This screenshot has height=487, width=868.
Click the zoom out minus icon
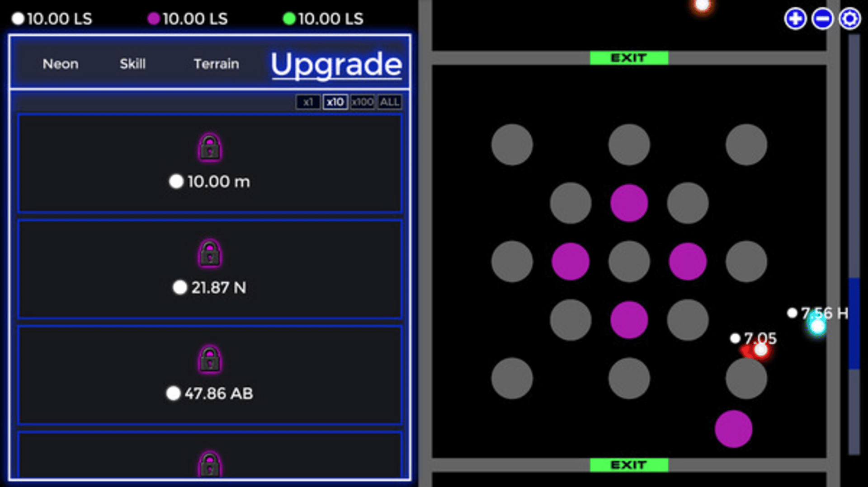pos(822,19)
